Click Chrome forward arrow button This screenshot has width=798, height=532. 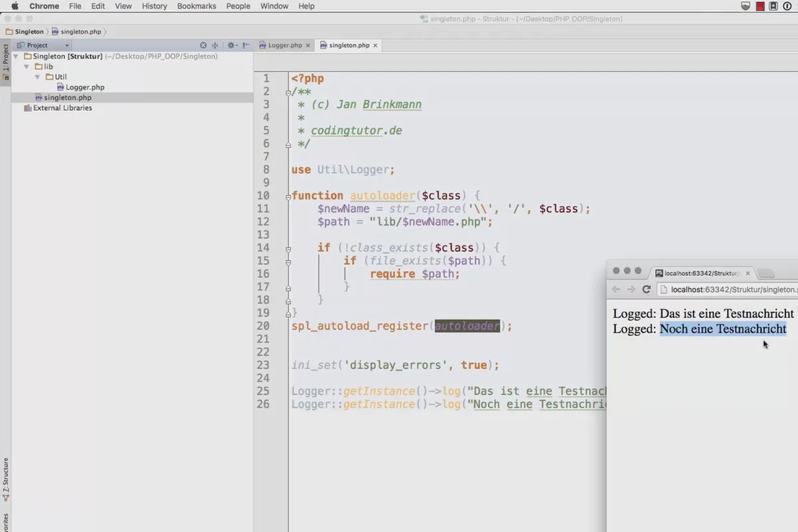coord(630,289)
